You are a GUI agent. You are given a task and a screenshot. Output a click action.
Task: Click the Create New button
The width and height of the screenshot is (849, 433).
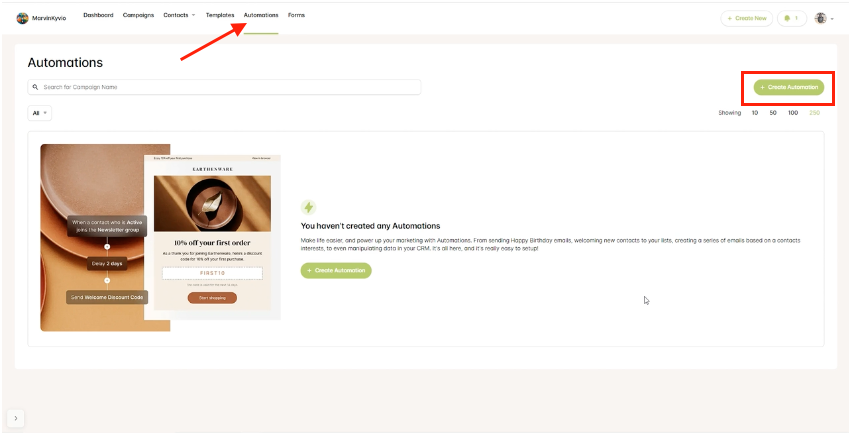tap(747, 18)
